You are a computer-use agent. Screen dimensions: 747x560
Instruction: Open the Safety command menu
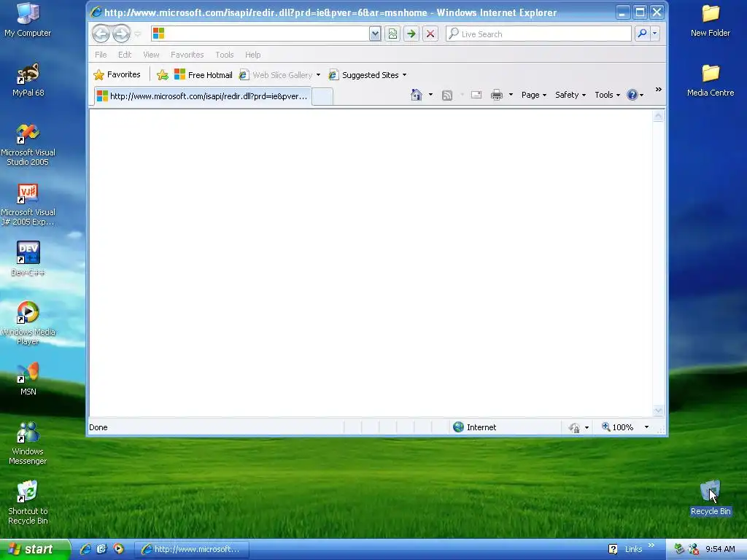(x=570, y=95)
